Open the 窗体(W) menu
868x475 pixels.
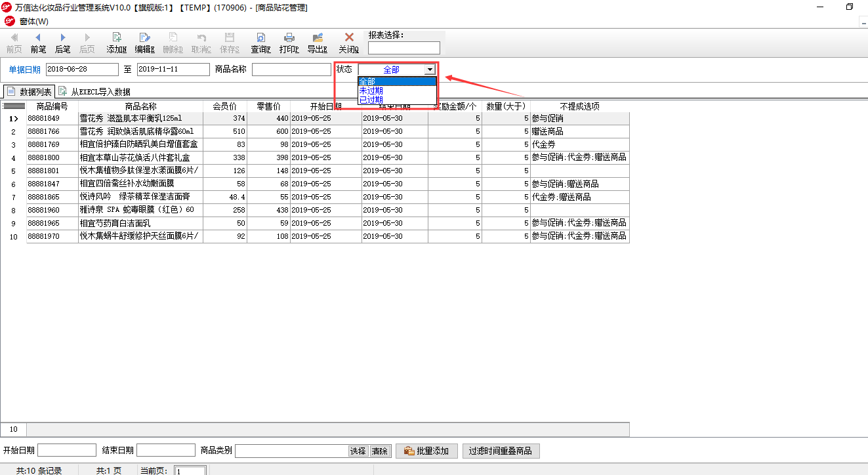pos(33,22)
